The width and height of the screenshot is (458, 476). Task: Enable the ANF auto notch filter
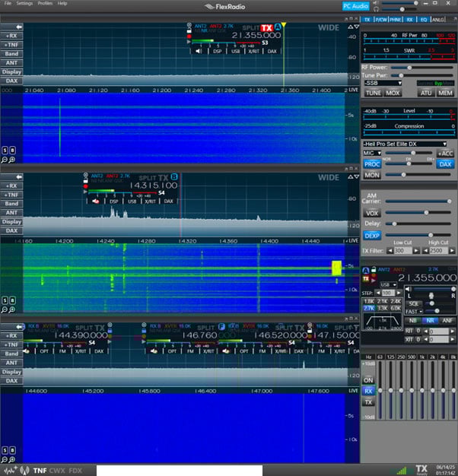447,321
